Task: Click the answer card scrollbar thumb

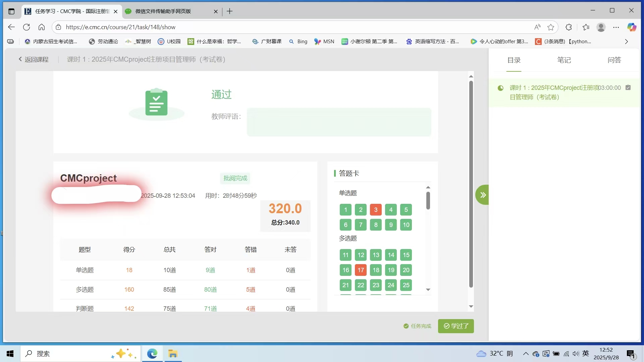Action: click(x=428, y=200)
